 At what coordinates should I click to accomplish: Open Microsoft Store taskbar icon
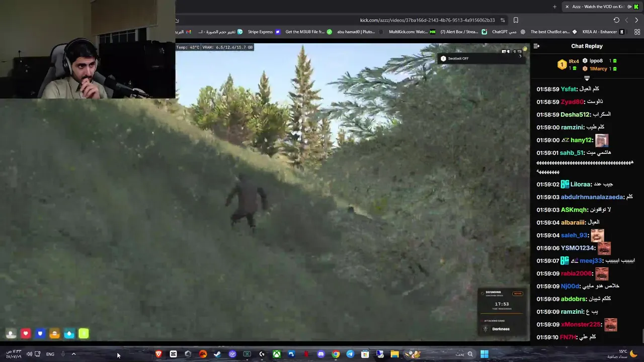point(365,354)
